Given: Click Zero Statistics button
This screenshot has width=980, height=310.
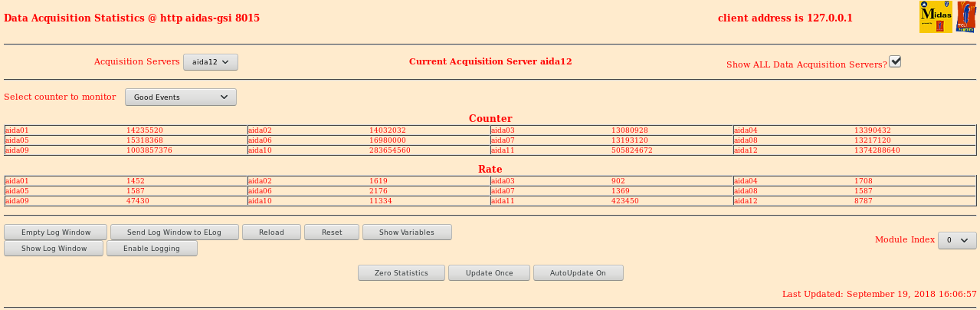Looking at the screenshot, I should [402, 272].
